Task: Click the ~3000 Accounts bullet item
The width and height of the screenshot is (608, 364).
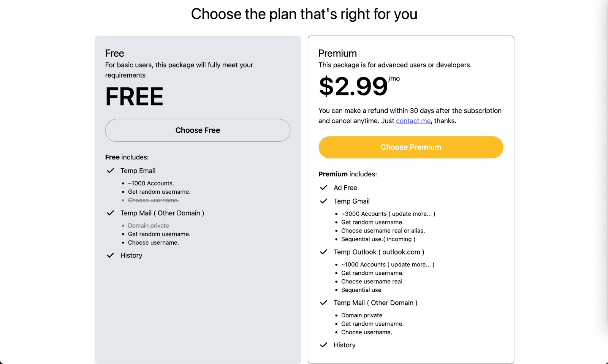Action: point(388,214)
